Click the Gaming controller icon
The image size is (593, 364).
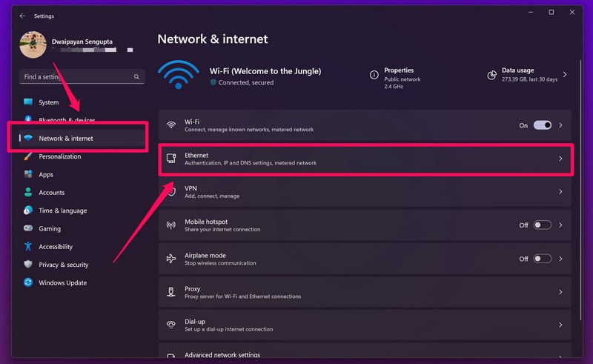28,228
